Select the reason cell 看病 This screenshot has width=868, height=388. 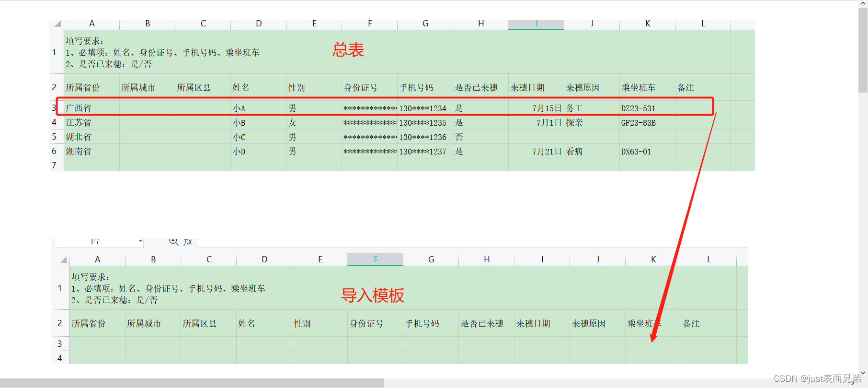click(592, 152)
